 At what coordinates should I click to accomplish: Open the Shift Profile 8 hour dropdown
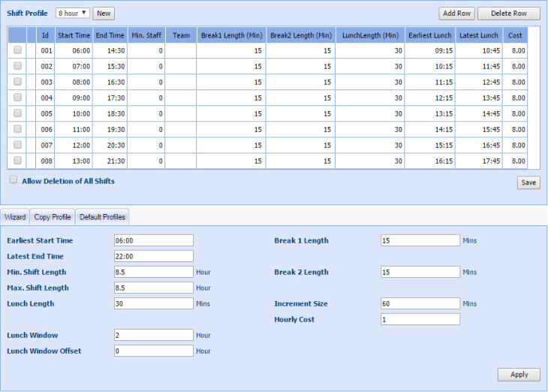click(73, 14)
